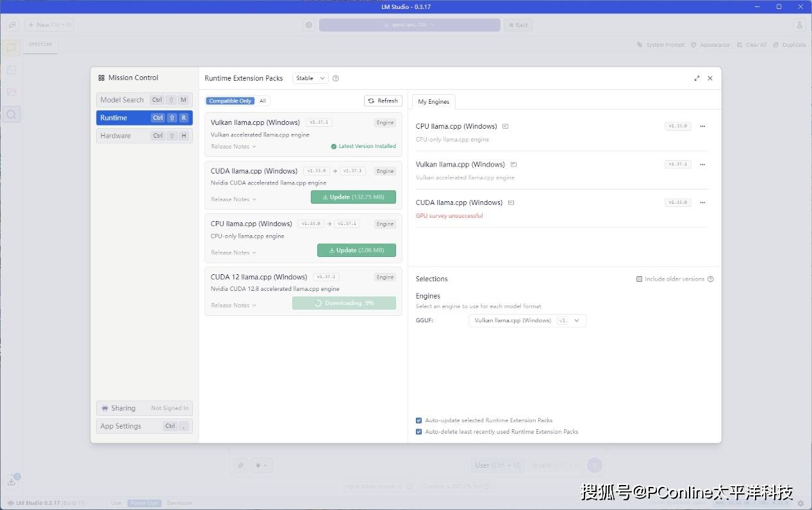812x510 pixels.
Task: Select the My Engines tab
Action: pyautogui.click(x=433, y=101)
